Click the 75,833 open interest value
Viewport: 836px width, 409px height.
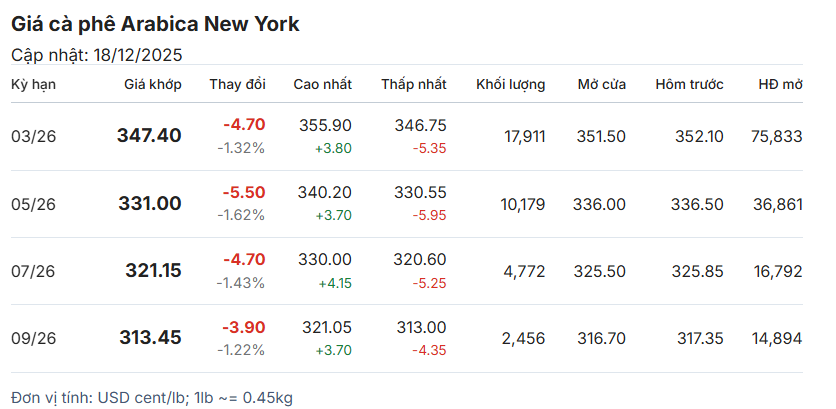tap(776, 136)
